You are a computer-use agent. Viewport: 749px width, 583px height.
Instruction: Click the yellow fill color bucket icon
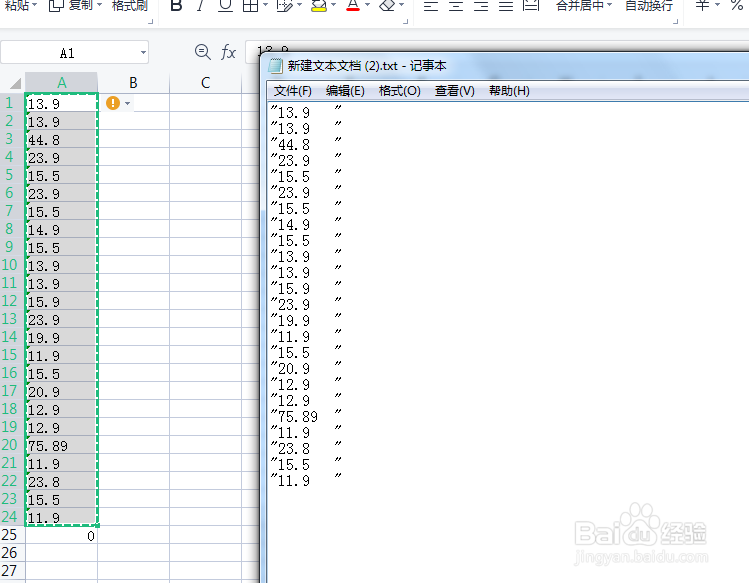coord(319,6)
